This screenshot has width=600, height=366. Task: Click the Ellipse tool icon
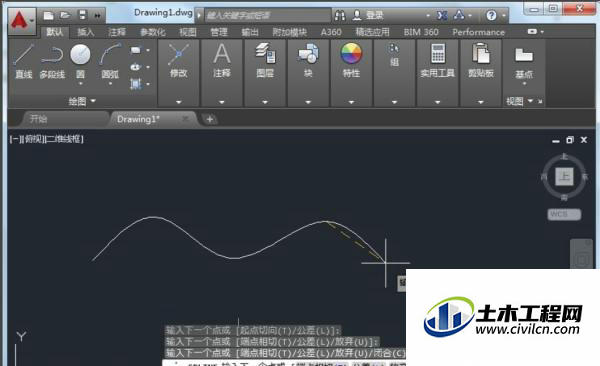(x=135, y=67)
